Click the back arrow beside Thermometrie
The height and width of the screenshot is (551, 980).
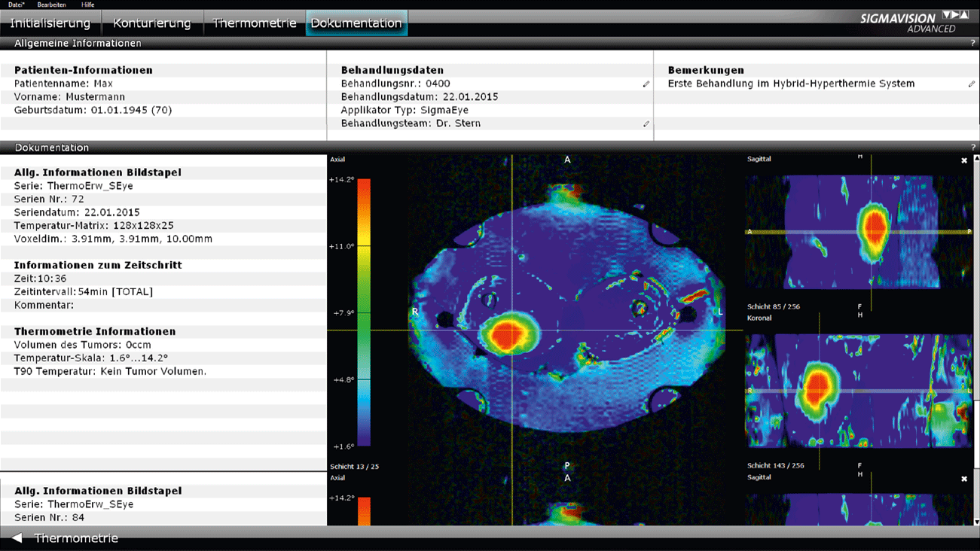click(x=17, y=538)
